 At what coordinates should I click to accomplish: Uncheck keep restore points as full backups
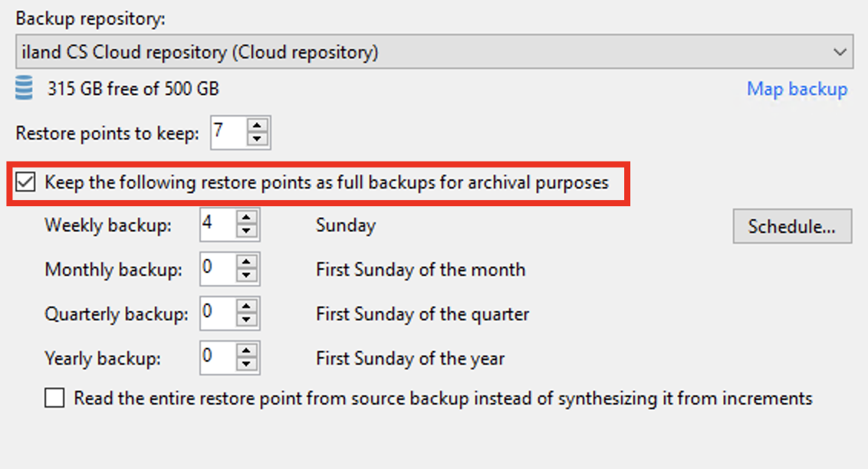[26, 182]
